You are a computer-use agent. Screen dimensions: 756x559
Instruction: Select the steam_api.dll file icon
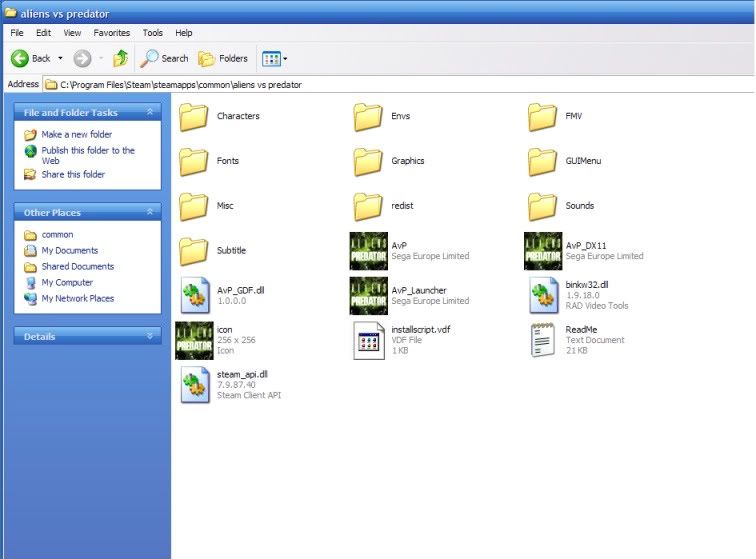point(195,385)
